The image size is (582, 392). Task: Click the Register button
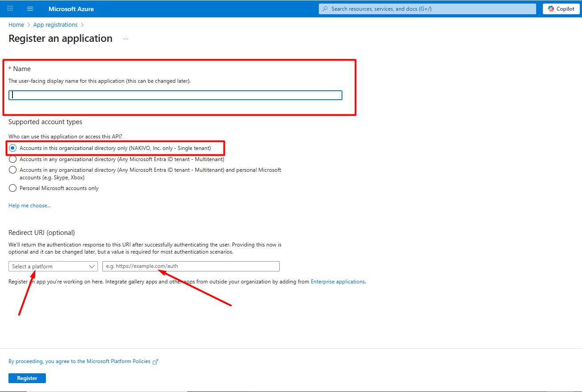click(27, 378)
